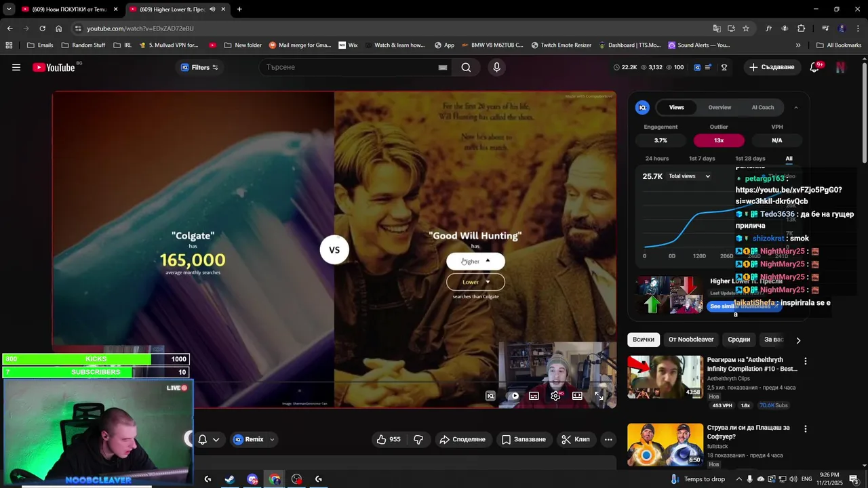Show more category chips with right arrow
The image size is (868, 488).
(x=798, y=340)
